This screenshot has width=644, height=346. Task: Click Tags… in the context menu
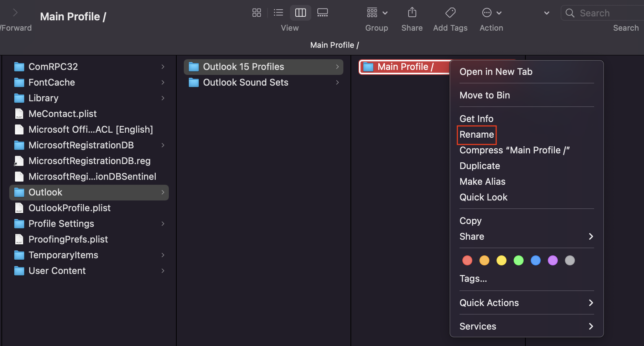click(473, 279)
